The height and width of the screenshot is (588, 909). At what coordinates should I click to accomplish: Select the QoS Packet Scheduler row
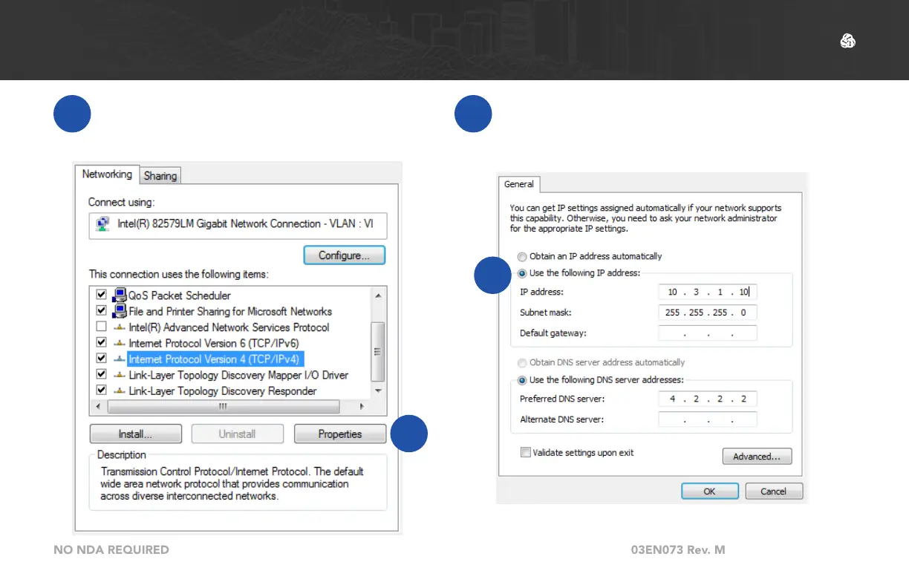(x=179, y=295)
